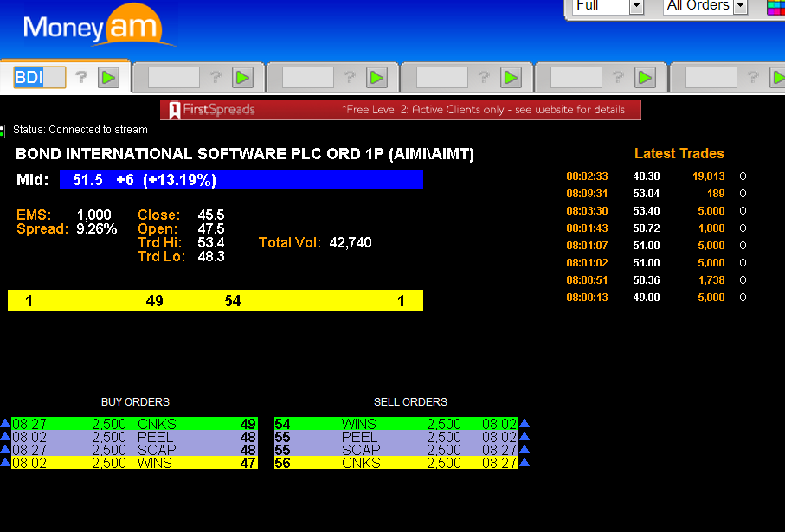Focus the empty ticker input in third tab
The height and width of the screenshot is (532, 785).
[308, 78]
